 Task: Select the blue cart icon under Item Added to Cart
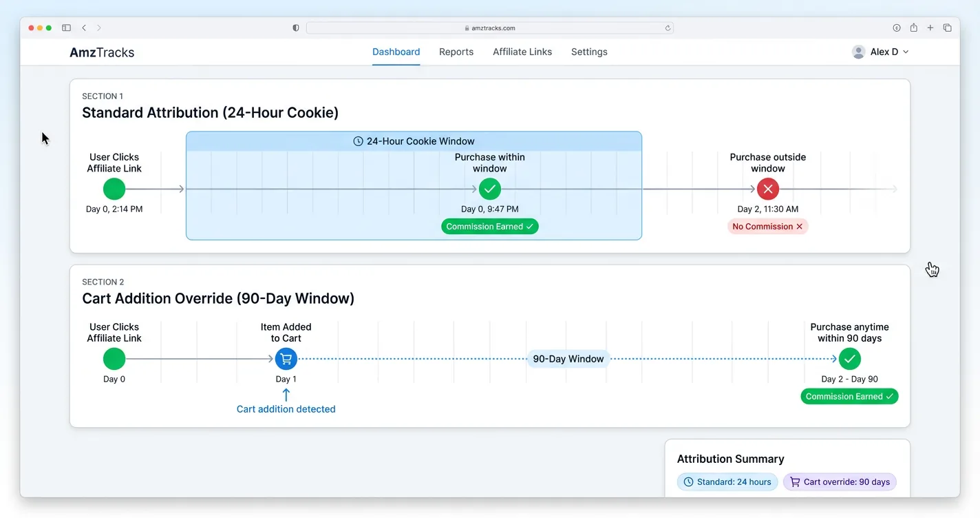[286, 358]
